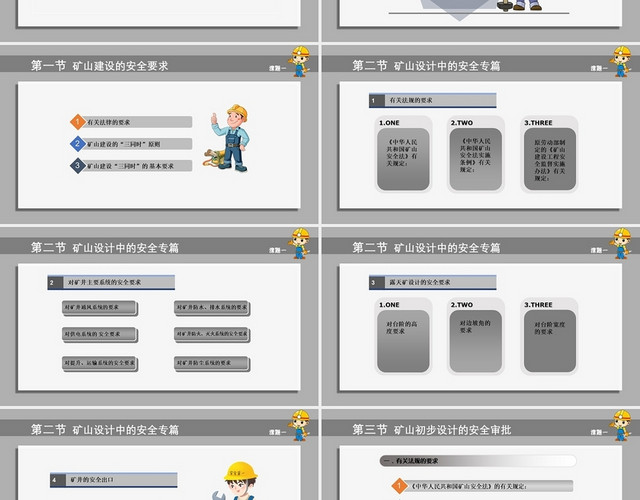Click the 对矿井防水、排水系统的要求 button
Image resolution: width=640 pixels, height=500 pixels.
[x=211, y=307]
